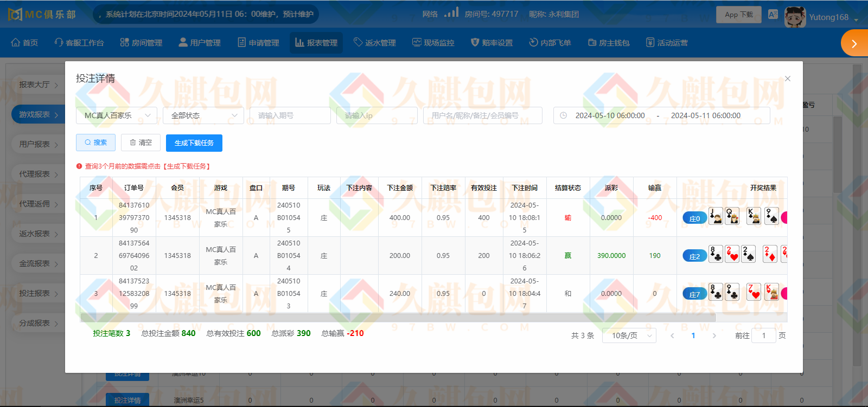Go to 用户管理 menu
This screenshot has height=407, width=868.
coord(200,43)
